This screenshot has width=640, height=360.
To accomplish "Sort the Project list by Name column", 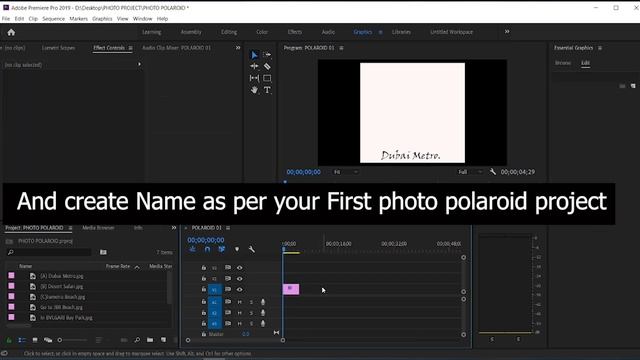I will click(x=25, y=266).
